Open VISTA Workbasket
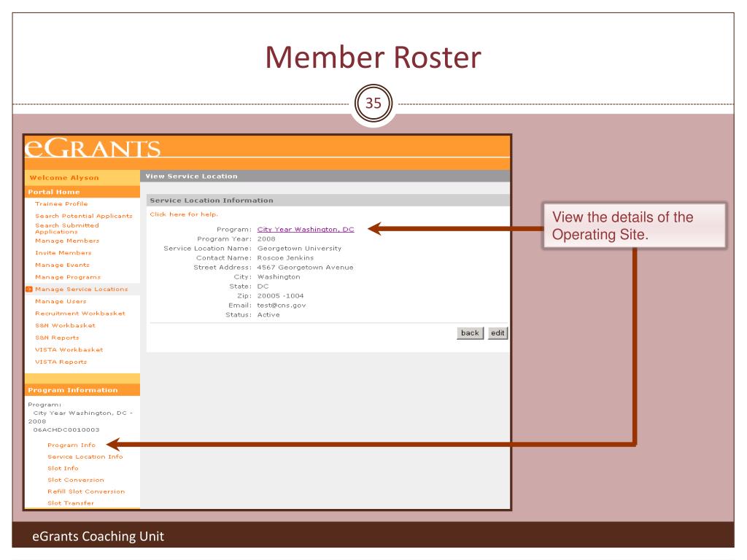747x560 pixels. [x=69, y=349]
